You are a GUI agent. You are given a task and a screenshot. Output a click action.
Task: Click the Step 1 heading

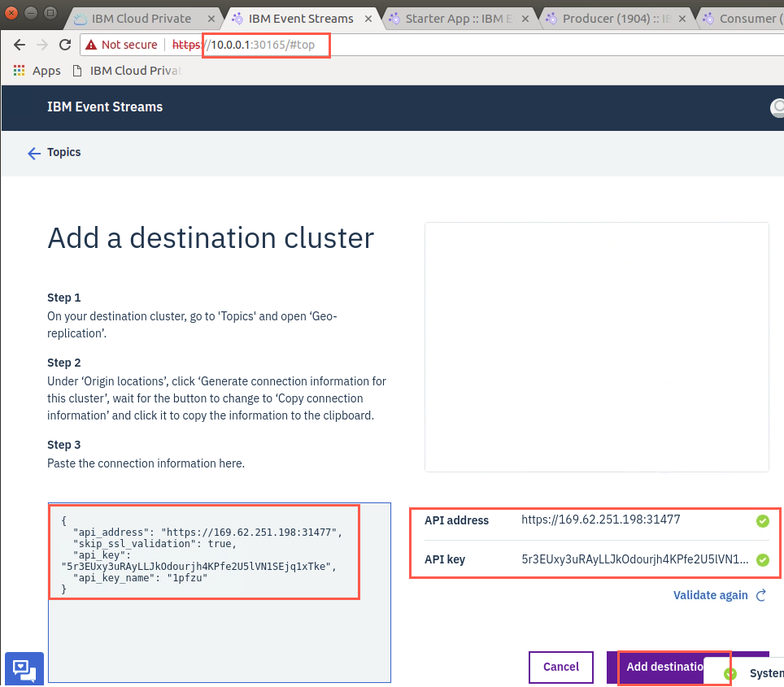(64, 298)
